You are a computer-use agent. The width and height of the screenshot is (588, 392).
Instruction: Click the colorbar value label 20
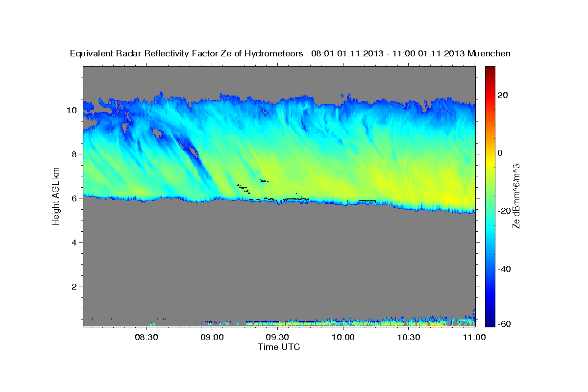point(504,95)
